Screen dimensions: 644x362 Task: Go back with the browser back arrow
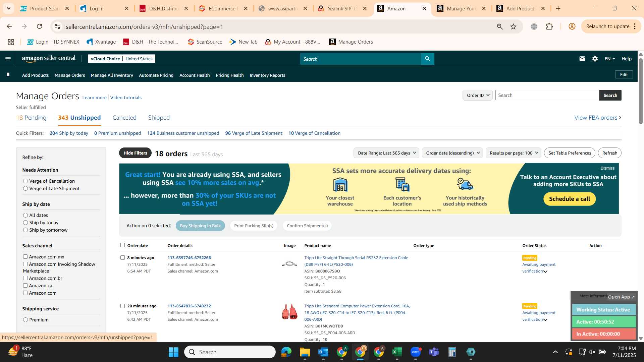(x=9, y=26)
